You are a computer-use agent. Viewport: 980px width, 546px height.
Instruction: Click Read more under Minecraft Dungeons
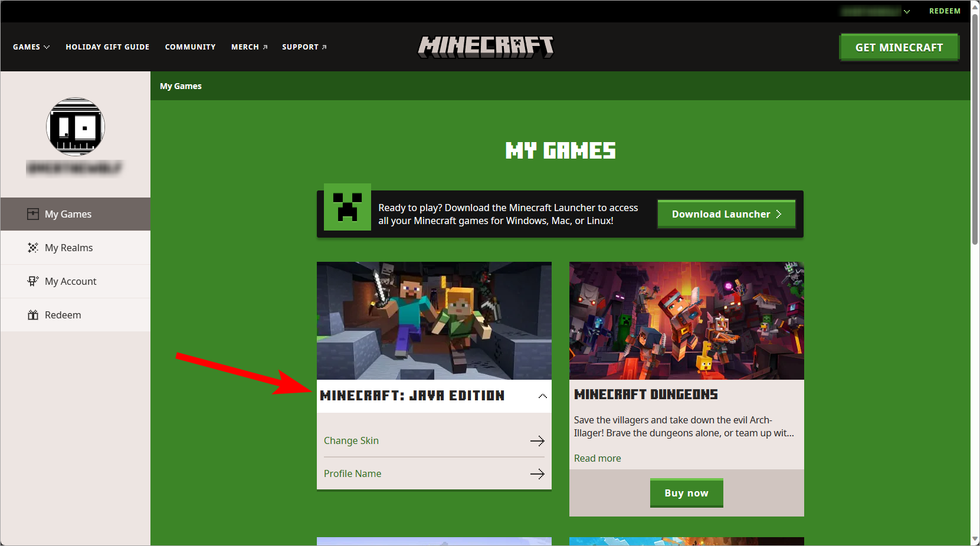tap(597, 458)
